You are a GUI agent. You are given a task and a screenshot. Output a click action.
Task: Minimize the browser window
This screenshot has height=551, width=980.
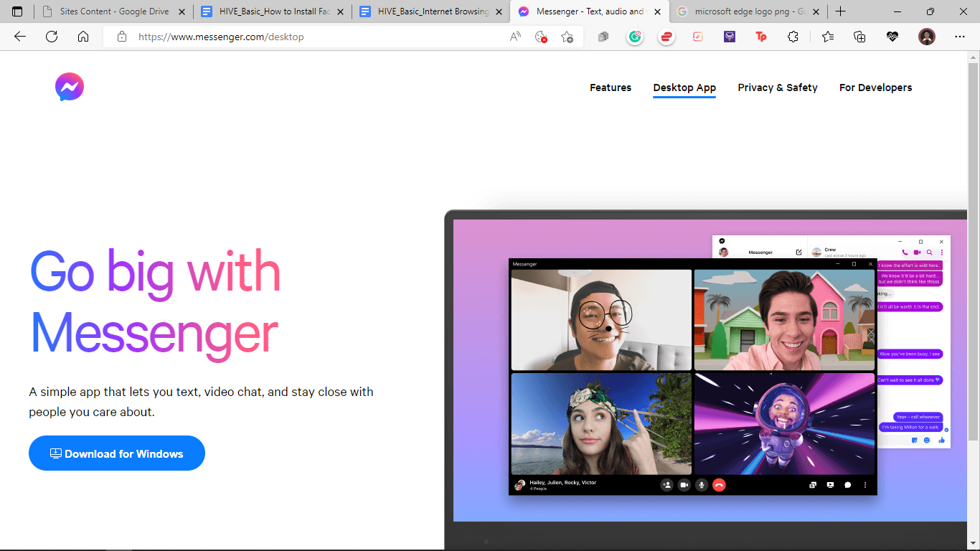click(x=897, y=11)
